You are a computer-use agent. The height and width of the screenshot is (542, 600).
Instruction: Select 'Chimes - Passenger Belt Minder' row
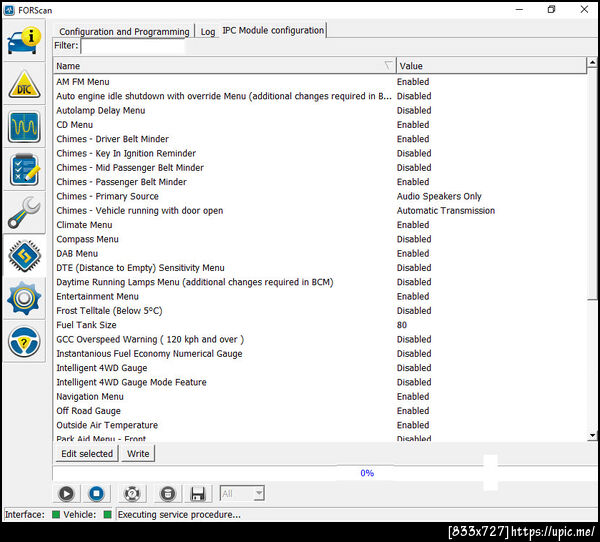(320, 182)
